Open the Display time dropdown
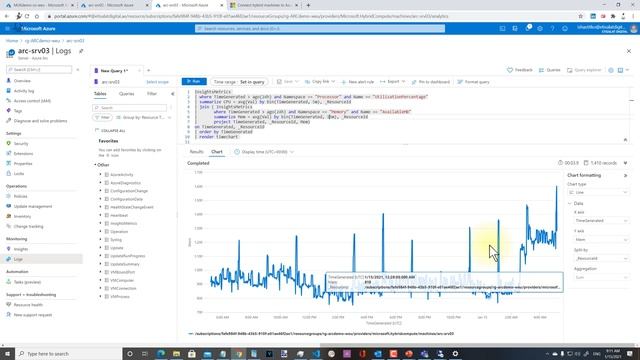Viewport: 640px width, 360px height. tap(264, 152)
